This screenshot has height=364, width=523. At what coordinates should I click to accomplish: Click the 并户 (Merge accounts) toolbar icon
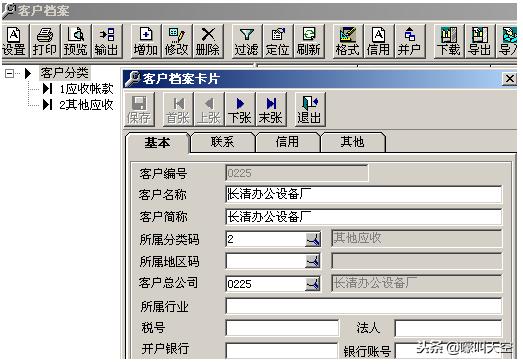click(x=410, y=41)
